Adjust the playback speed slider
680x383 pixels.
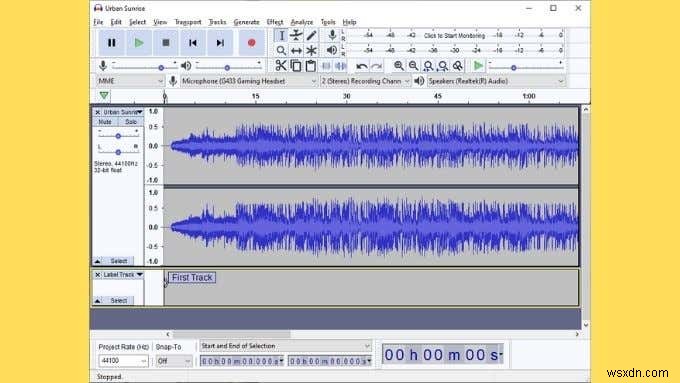click(525, 66)
